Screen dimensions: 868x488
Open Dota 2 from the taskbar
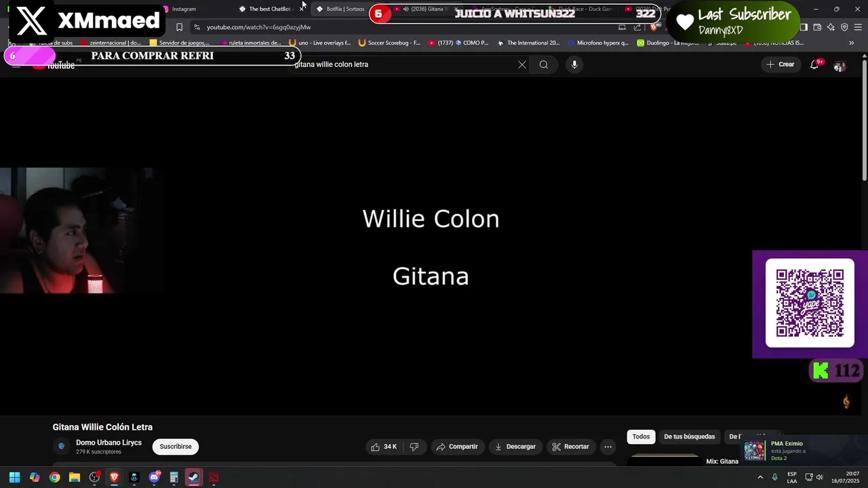pos(214,477)
